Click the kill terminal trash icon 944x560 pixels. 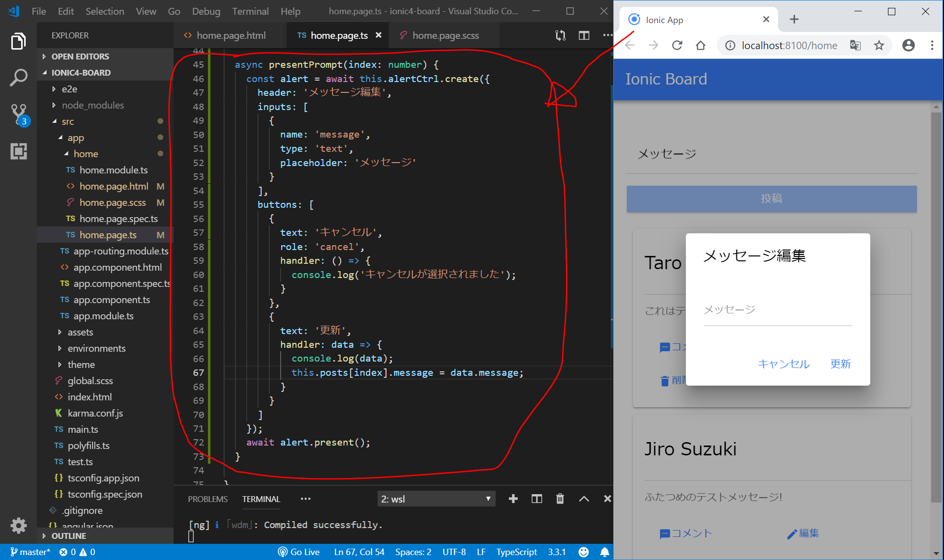click(560, 499)
